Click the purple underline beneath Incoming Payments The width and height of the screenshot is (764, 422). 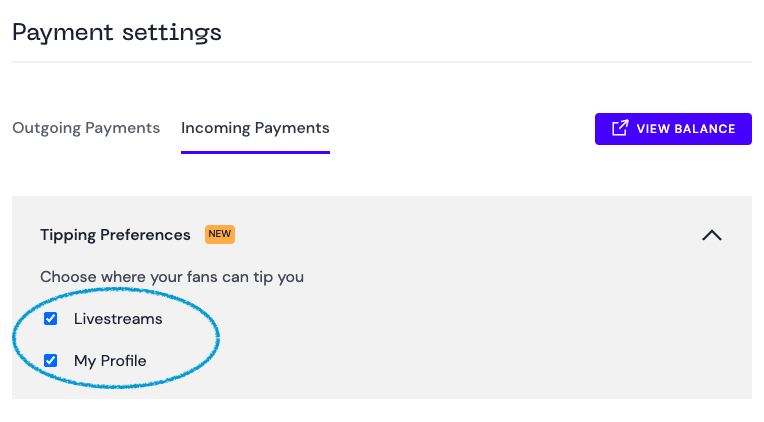tap(255, 153)
